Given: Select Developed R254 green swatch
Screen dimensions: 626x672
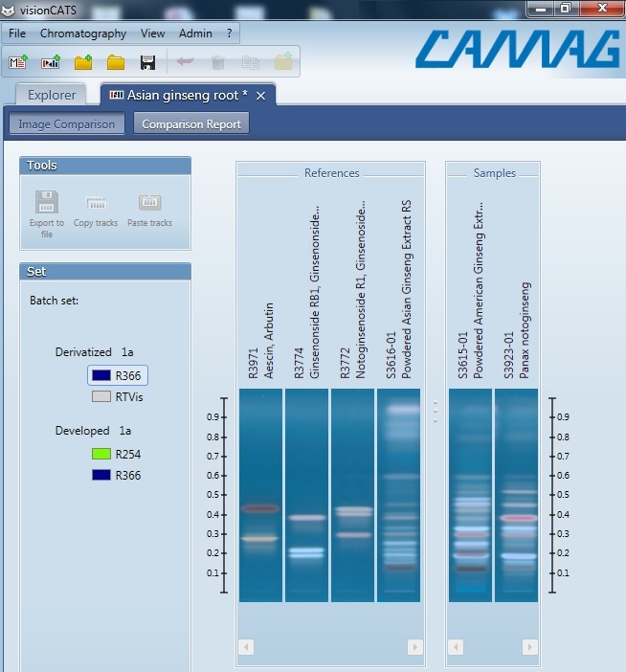Looking at the screenshot, I should (x=101, y=454).
